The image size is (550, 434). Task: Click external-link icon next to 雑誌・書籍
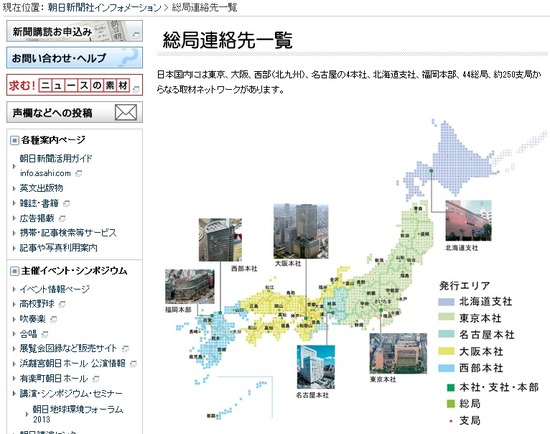click(66, 203)
